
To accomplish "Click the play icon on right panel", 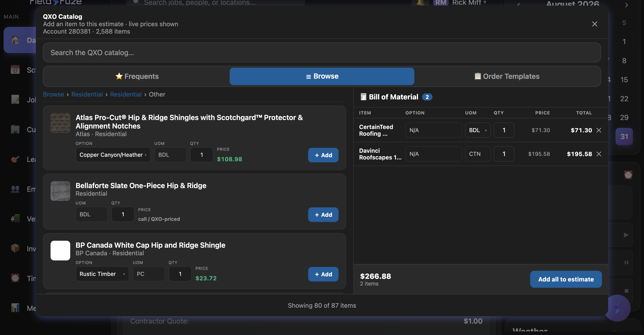I will pos(626,235).
